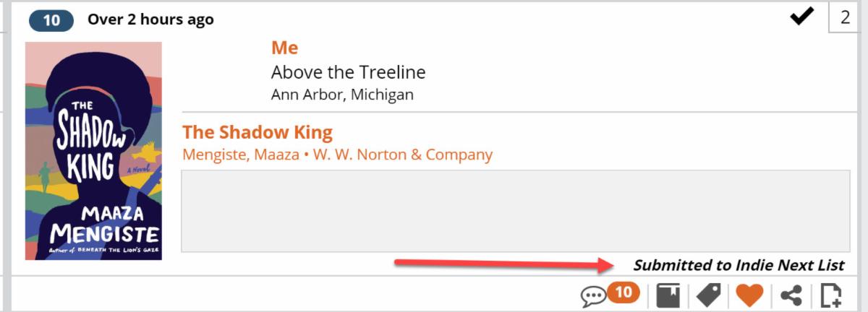Viewport: 868px width, 312px height.
Task: Click the Ann Arbor, Michigan location text
Action: click(342, 95)
